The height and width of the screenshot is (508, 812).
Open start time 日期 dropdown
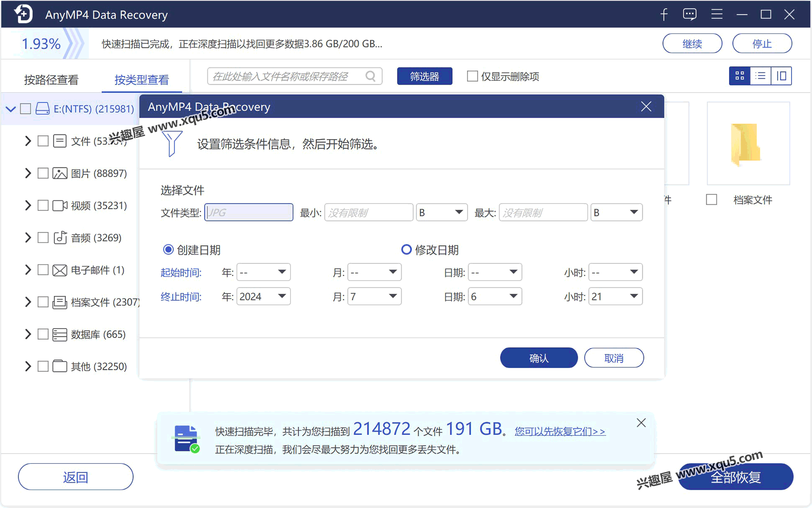(x=495, y=272)
